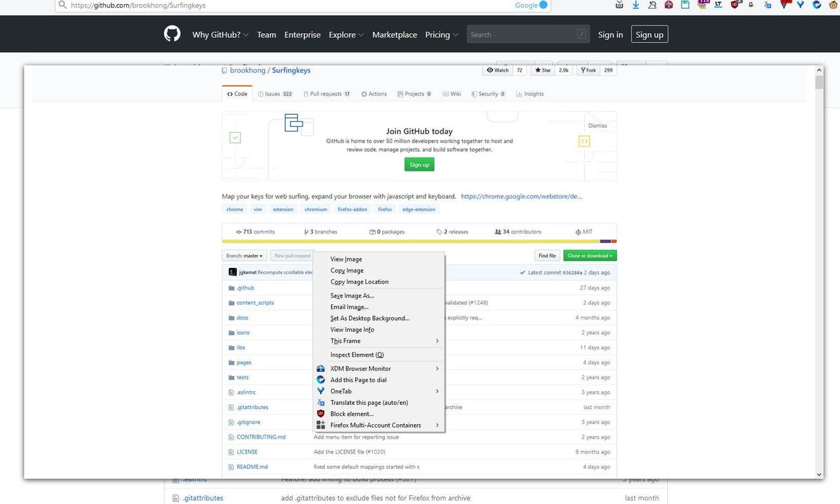Dismiss the Join GitHub banner
840x504 pixels.
click(x=598, y=126)
